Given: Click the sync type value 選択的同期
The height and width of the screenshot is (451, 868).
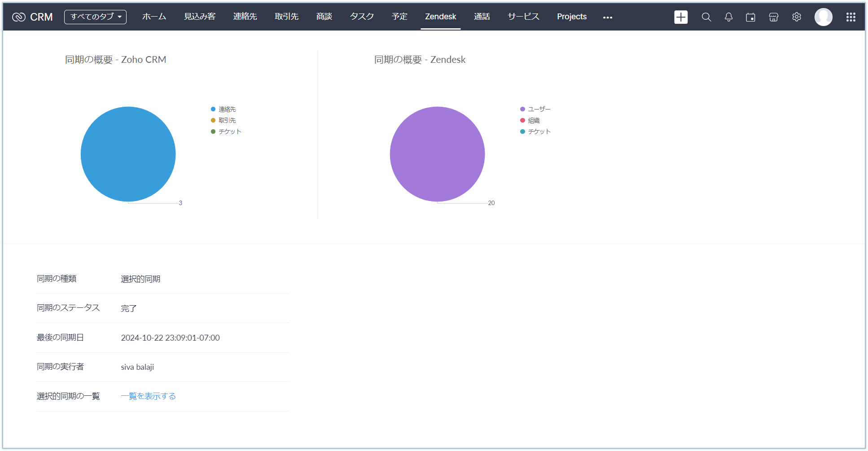Looking at the screenshot, I should 140,279.
